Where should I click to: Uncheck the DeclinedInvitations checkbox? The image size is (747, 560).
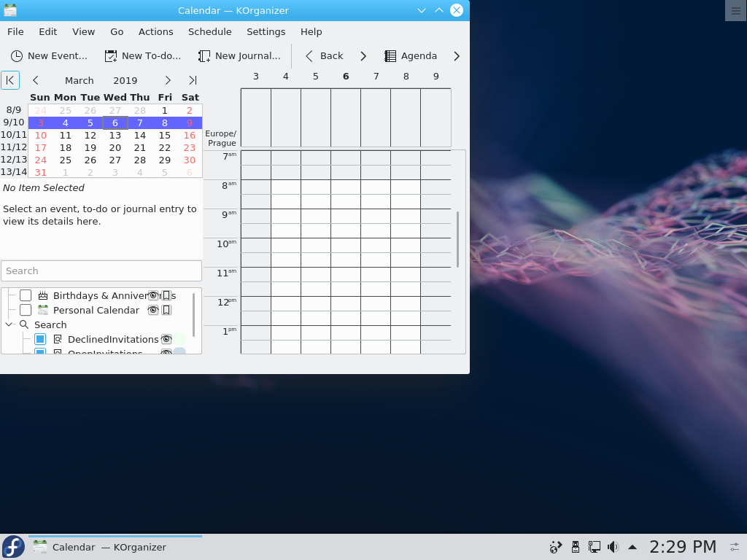40,339
